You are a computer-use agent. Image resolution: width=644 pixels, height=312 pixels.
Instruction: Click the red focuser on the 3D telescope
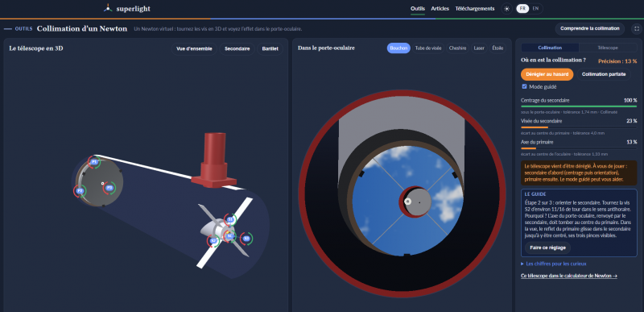[x=214, y=160]
